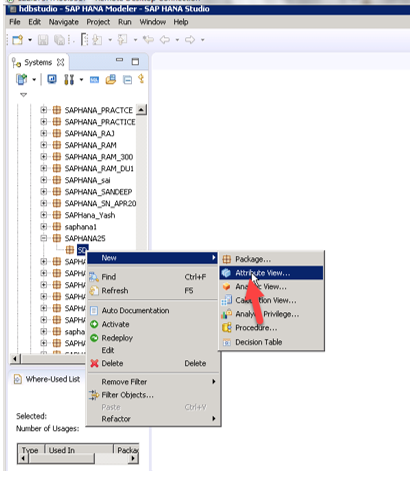Select the SAPHana_Yash package
This screenshot has height=480, width=410.
[90, 215]
